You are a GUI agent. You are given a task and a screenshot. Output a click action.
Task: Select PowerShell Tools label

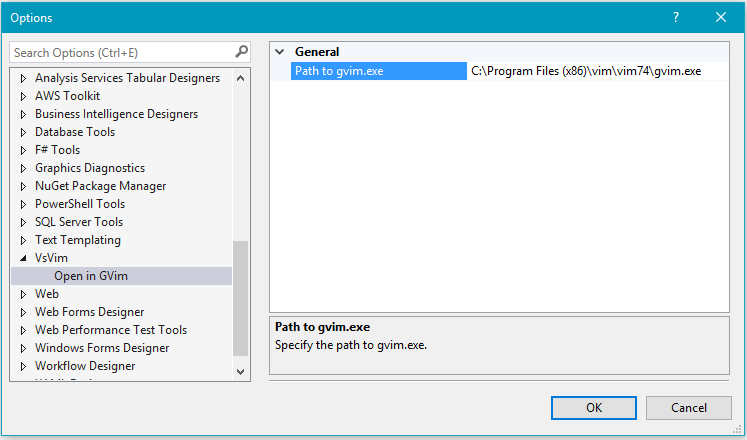point(80,204)
